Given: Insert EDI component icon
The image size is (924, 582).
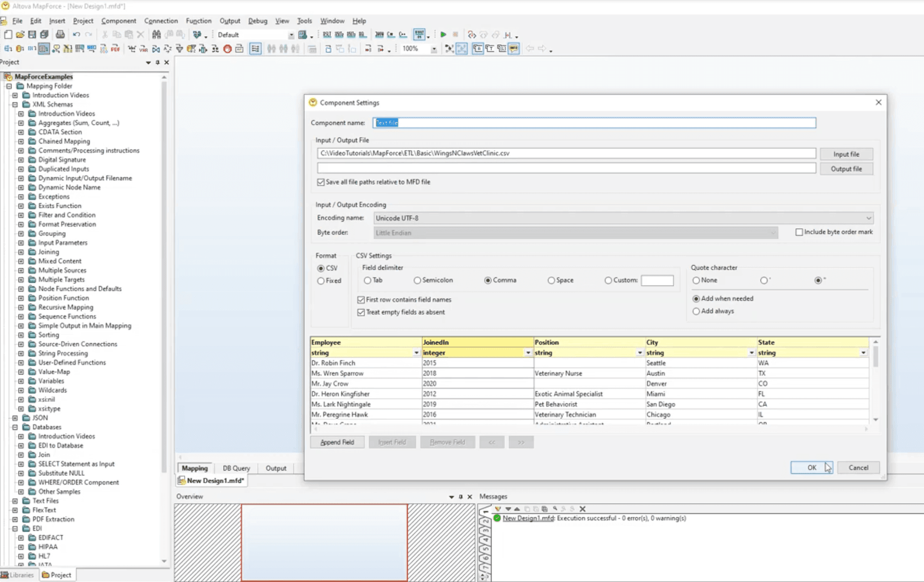Looking at the screenshot, I should pos(32,48).
